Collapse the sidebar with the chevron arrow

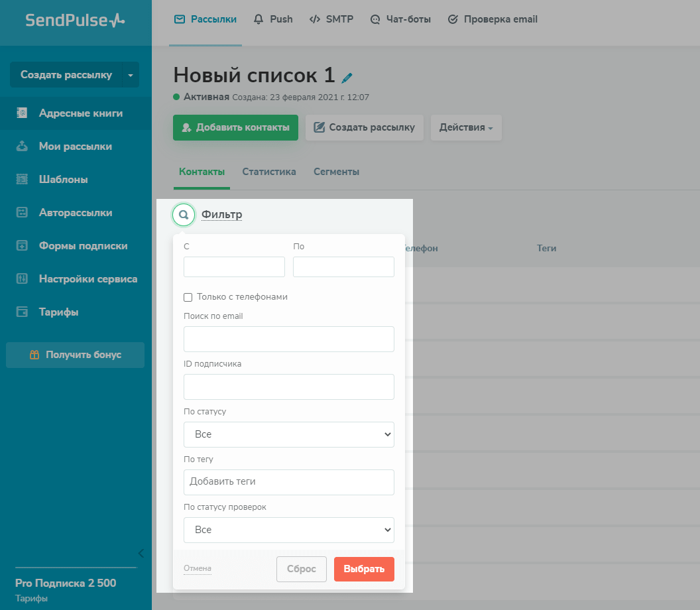pos(141,553)
